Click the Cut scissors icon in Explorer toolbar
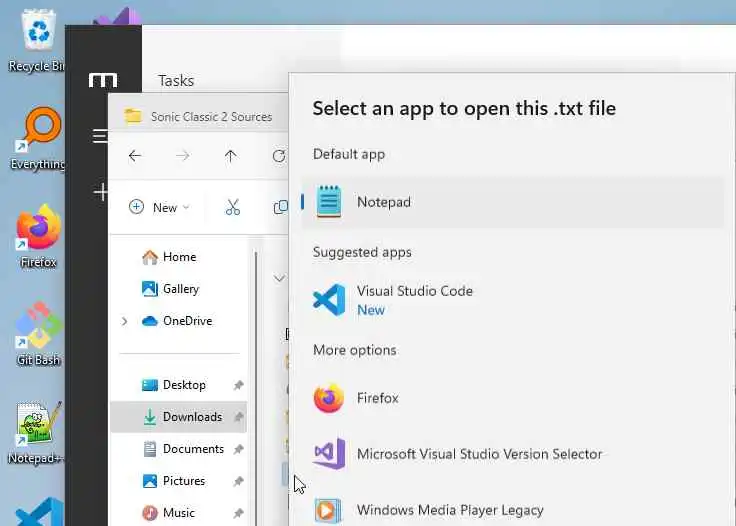The height and width of the screenshot is (526, 736). point(233,207)
